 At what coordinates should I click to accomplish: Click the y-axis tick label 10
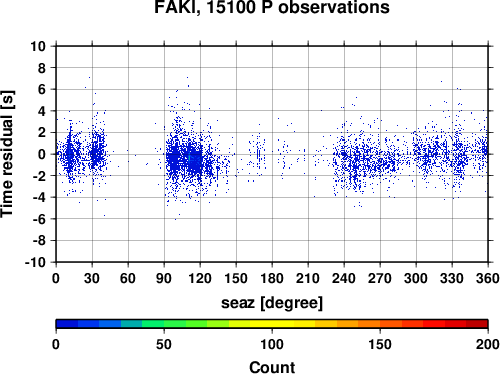(38, 46)
